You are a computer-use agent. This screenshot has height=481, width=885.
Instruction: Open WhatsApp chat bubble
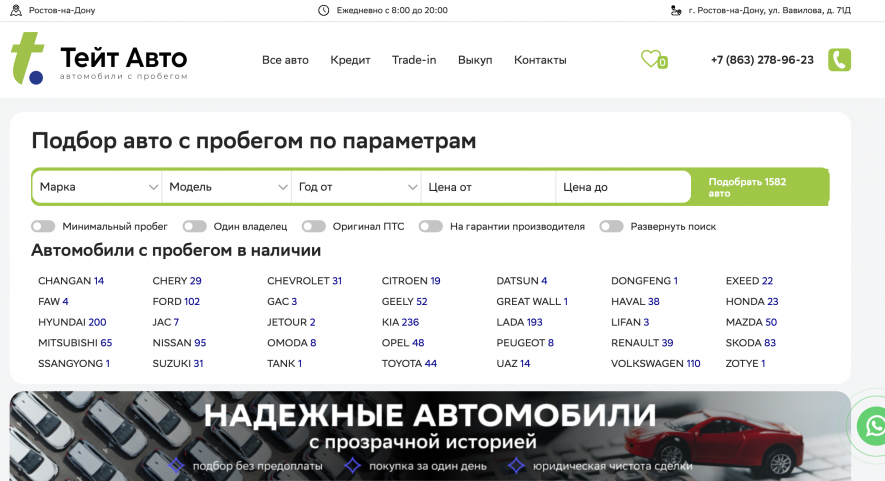[x=873, y=426]
